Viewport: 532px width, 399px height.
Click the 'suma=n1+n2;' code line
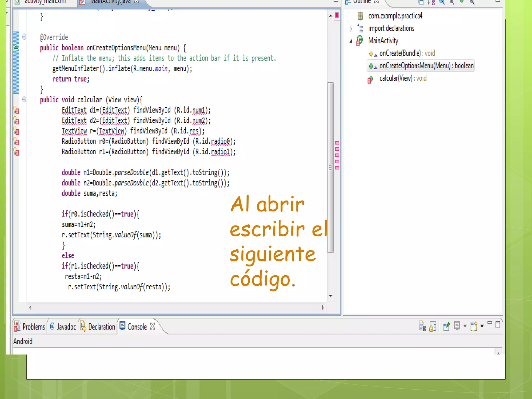(x=79, y=224)
